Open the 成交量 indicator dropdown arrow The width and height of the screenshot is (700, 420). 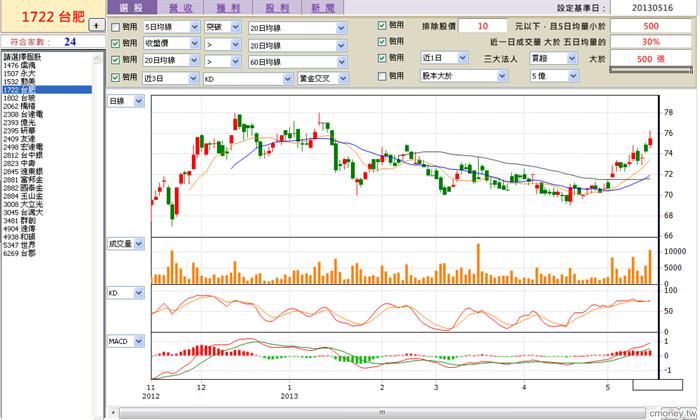(139, 244)
